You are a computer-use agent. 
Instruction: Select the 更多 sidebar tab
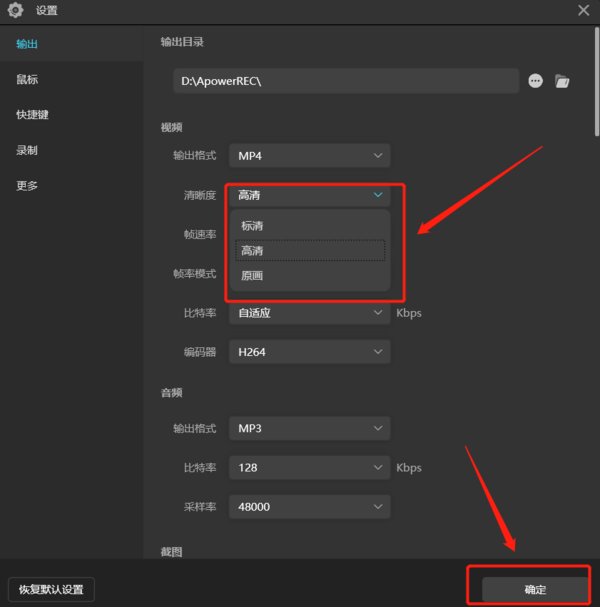pyautogui.click(x=28, y=186)
